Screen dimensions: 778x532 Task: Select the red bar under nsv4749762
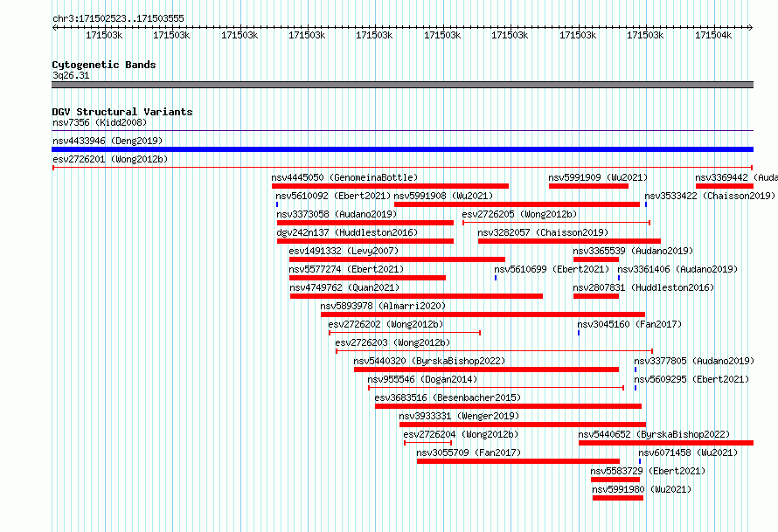(416, 296)
